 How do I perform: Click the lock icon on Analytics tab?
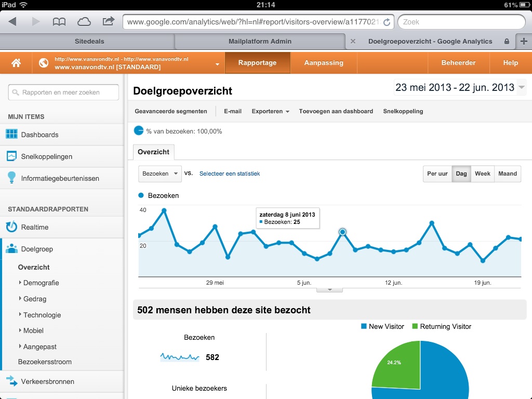point(507,42)
